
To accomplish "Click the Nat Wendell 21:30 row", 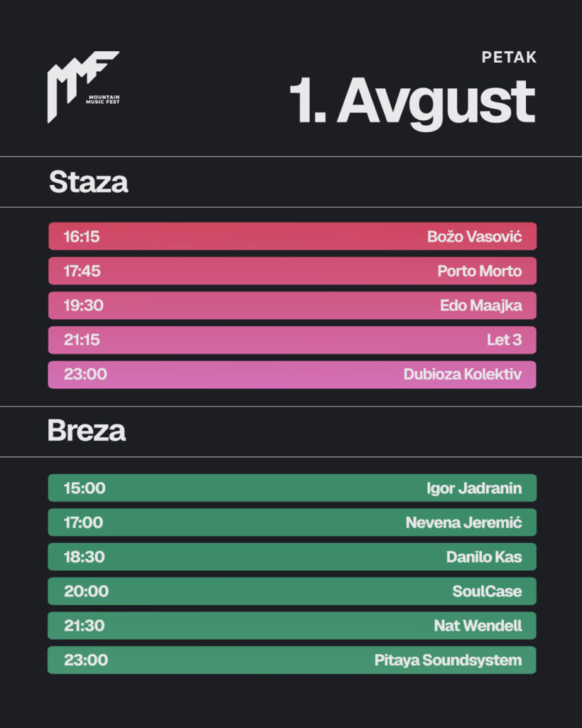I will [x=291, y=626].
